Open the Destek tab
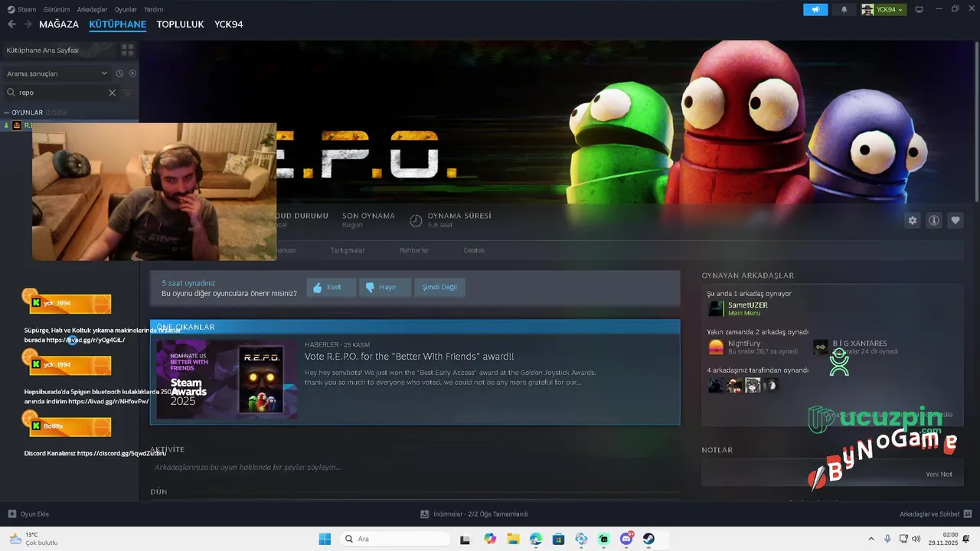This screenshot has width=980, height=551. 474,250
